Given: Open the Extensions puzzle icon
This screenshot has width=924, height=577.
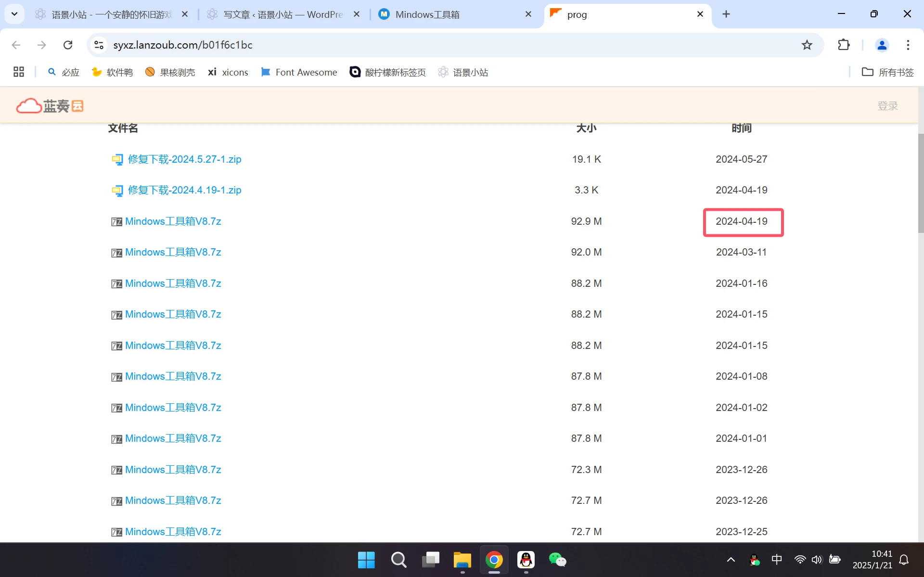Looking at the screenshot, I should 844,45.
